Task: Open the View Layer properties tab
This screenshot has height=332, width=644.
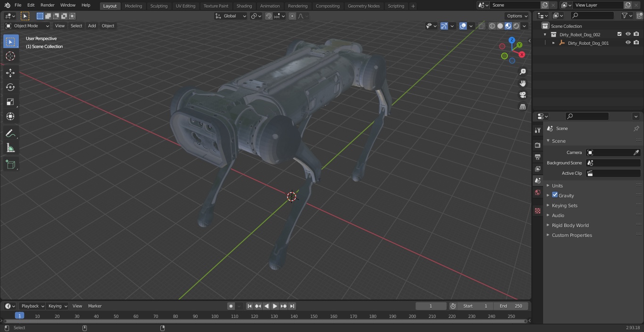Action: [537, 169]
